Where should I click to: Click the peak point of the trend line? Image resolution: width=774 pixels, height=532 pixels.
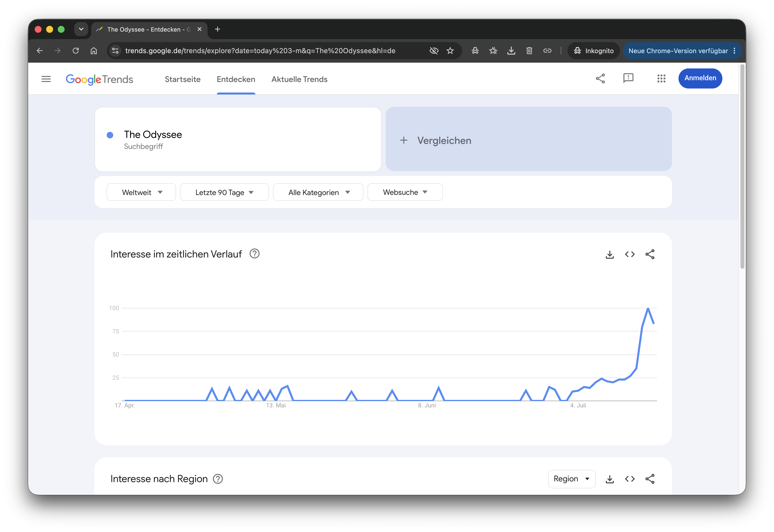[648, 308]
